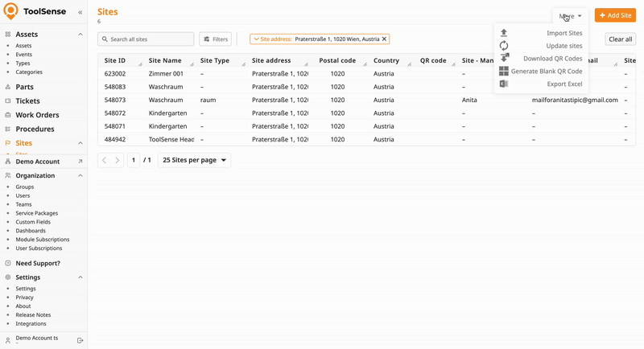Select Update sites menu entry

[541, 46]
